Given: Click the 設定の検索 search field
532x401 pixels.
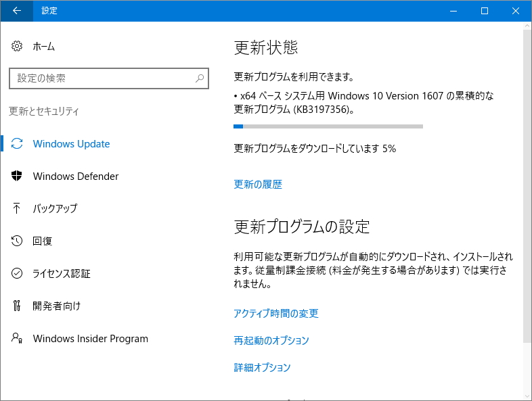Looking at the screenshot, I should click(x=108, y=78).
